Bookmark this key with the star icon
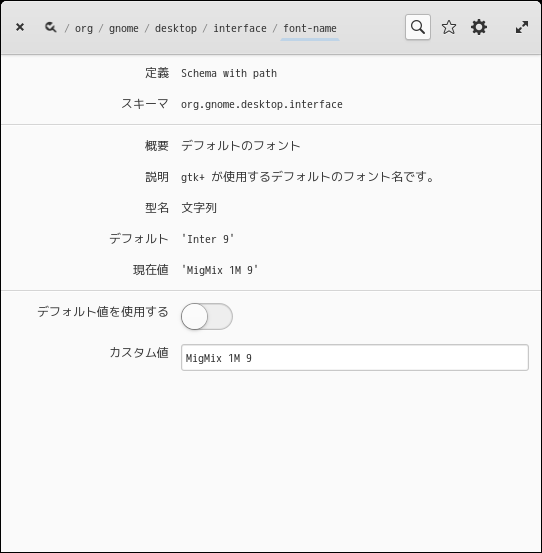This screenshot has height=553, width=542. pos(449,27)
